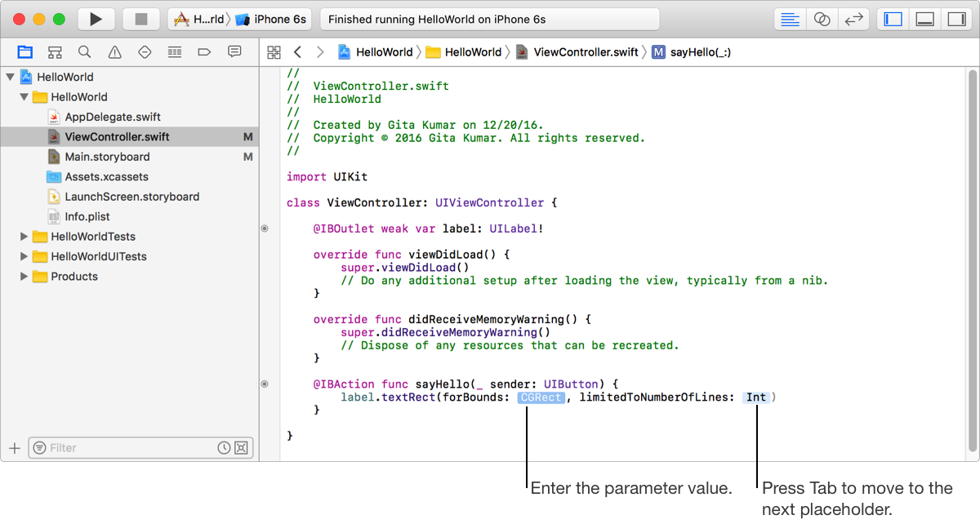Filter by recently modified files
Viewport: 980px width, 524px height.
pos(224,448)
